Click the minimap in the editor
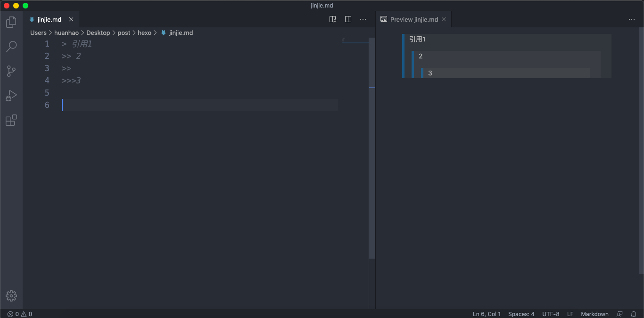644x318 pixels. [355, 40]
